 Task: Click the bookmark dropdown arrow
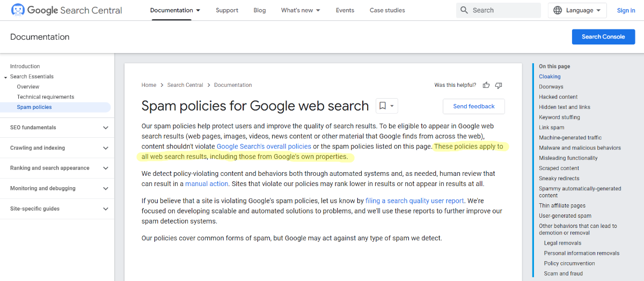tap(392, 106)
